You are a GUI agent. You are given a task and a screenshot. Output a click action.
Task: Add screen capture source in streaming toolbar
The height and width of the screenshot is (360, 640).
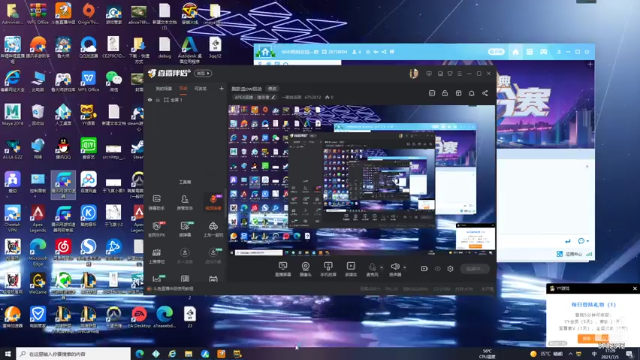coord(282,269)
